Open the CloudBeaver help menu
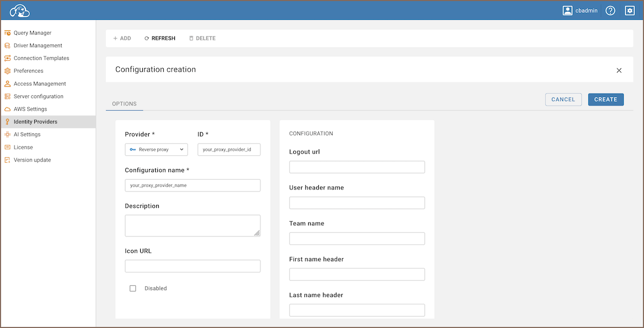644x328 pixels. click(x=610, y=10)
